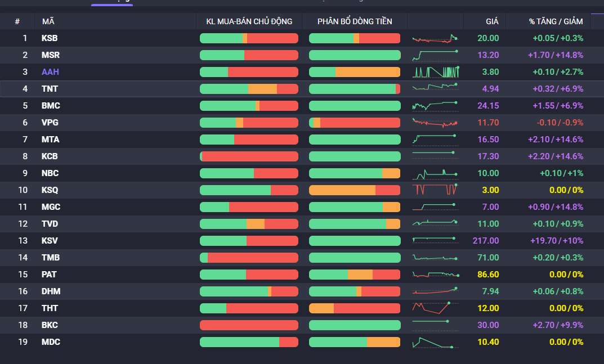Select the MSR ticker symbol

[51, 55]
